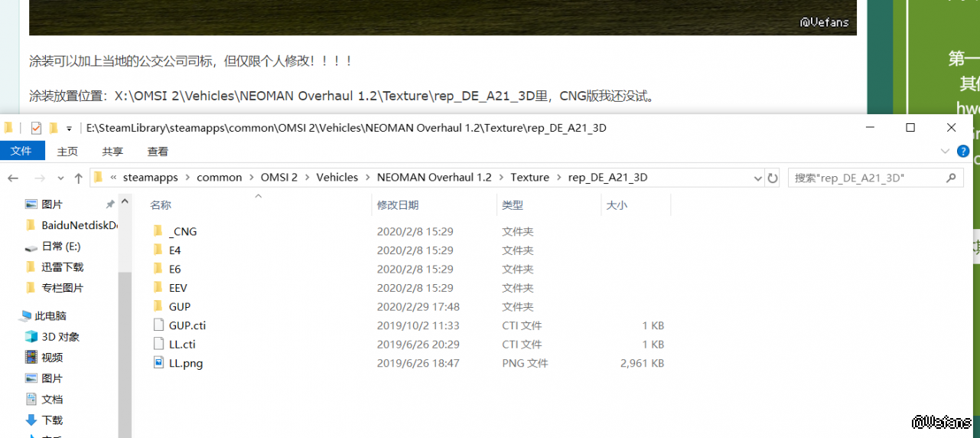Select the GUP folder icon
The width and height of the screenshot is (980, 438).
click(x=158, y=306)
